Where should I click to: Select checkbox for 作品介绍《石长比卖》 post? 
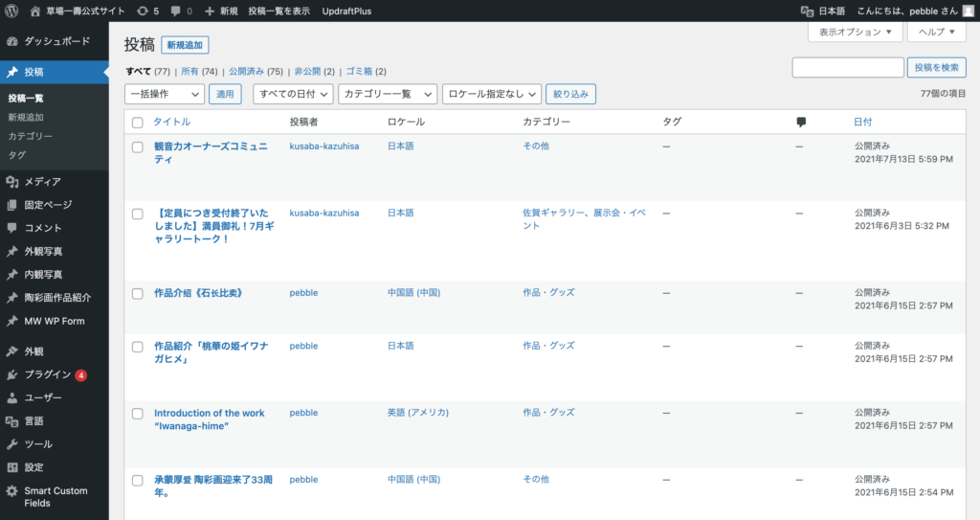coord(138,293)
